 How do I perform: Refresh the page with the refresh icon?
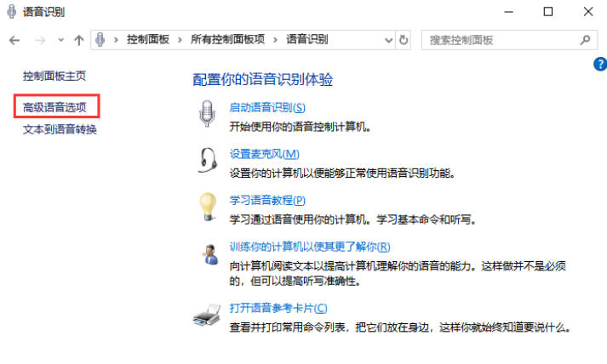[404, 40]
